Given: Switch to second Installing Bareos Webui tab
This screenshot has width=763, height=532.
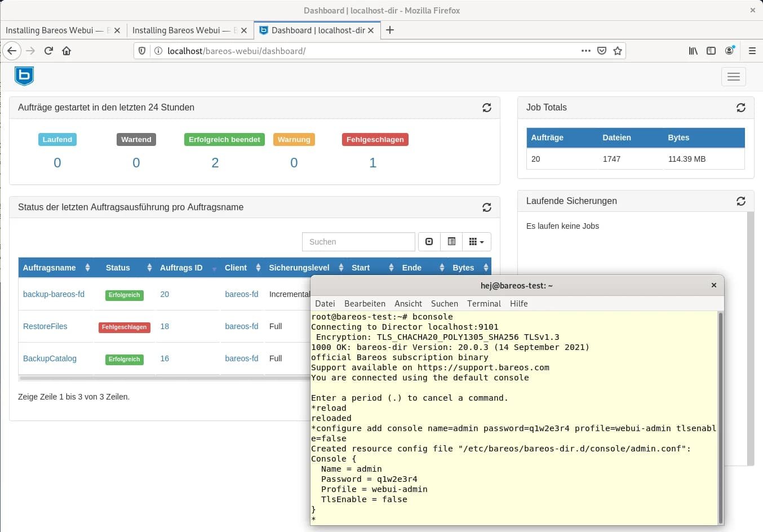Looking at the screenshot, I should click(181, 30).
